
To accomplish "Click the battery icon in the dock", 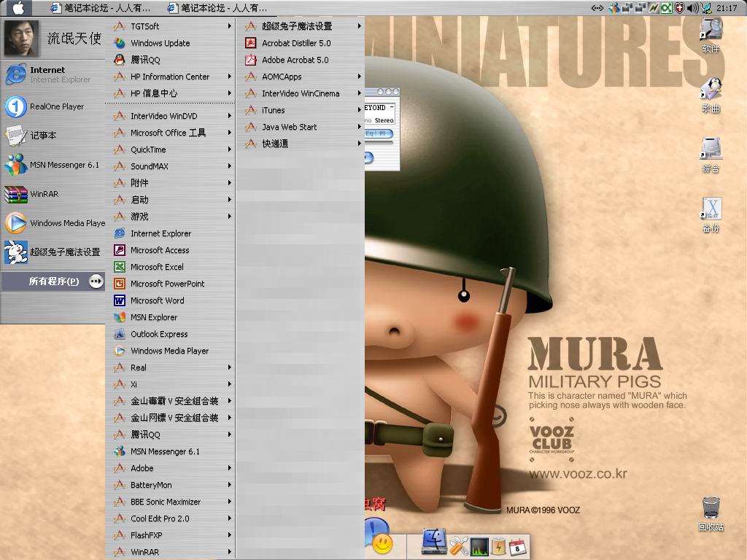I will 498,546.
